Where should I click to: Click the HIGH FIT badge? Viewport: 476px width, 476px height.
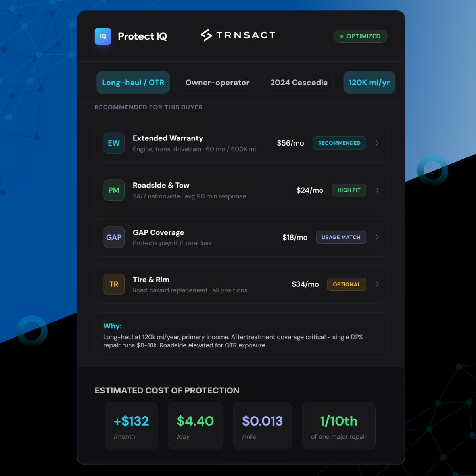pyautogui.click(x=349, y=190)
